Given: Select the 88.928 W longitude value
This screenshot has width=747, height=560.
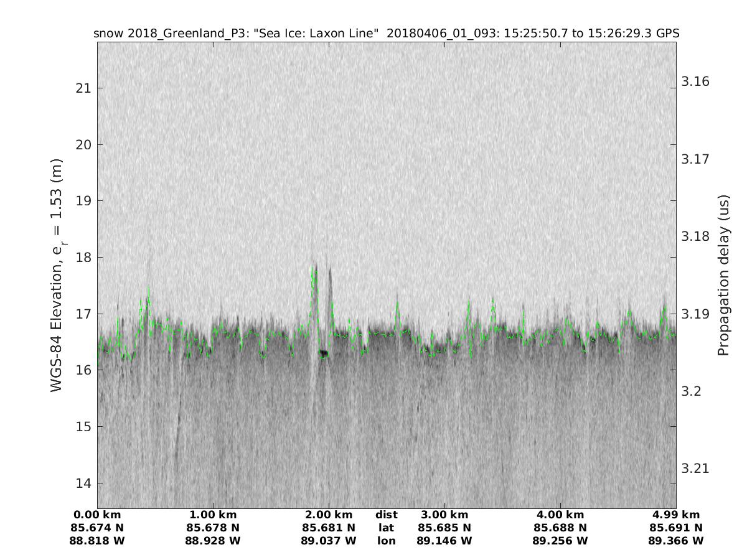Looking at the screenshot, I should tap(213, 541).
